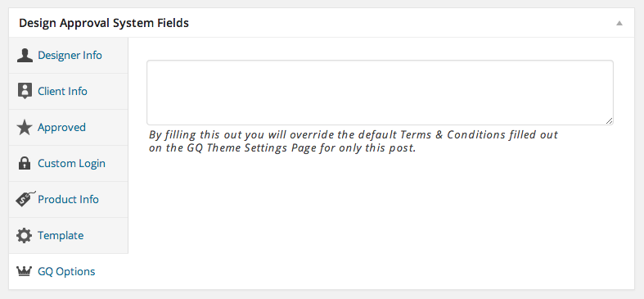Focus the Terms & Conditions override text area
The height and width of the screenshot is (299, 644).
(x=380, y=93)
